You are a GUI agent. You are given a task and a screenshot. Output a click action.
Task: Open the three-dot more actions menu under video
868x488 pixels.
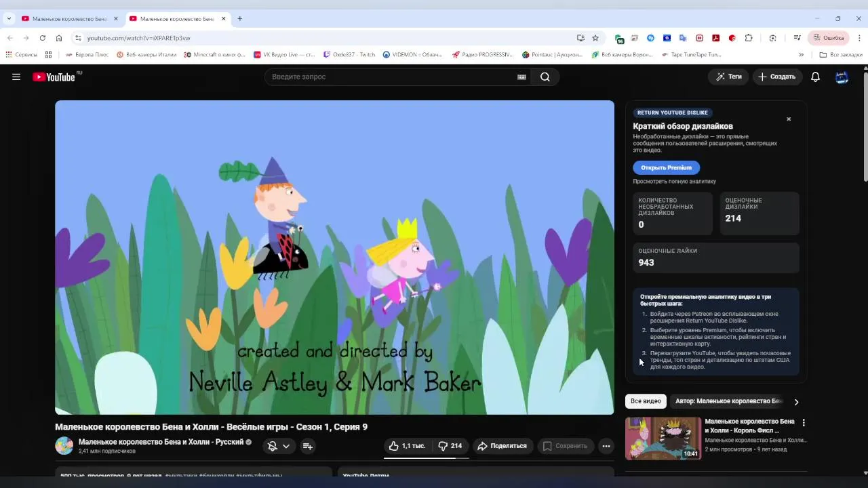(606, 446)
